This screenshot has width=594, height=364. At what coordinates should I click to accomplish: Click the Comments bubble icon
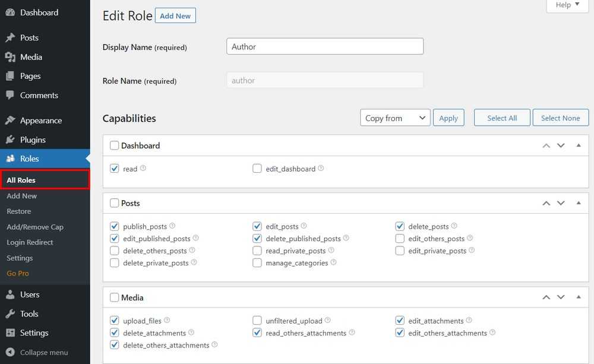(10, 95)
